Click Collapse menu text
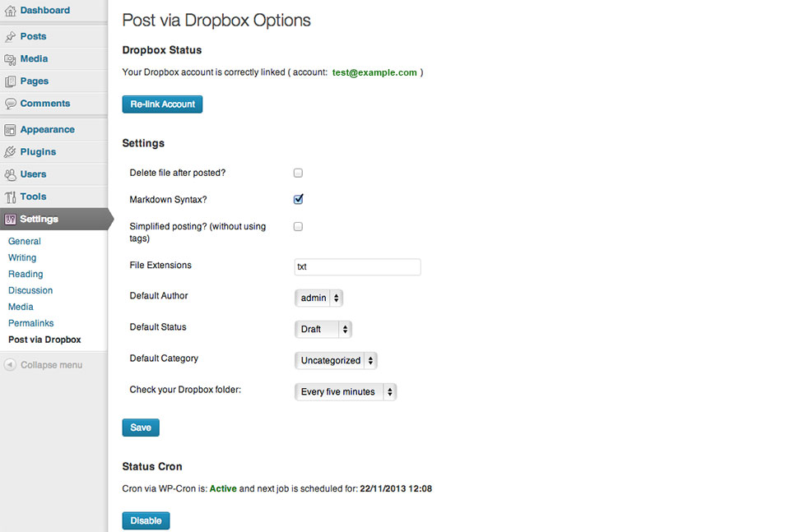 click(51, 365)
